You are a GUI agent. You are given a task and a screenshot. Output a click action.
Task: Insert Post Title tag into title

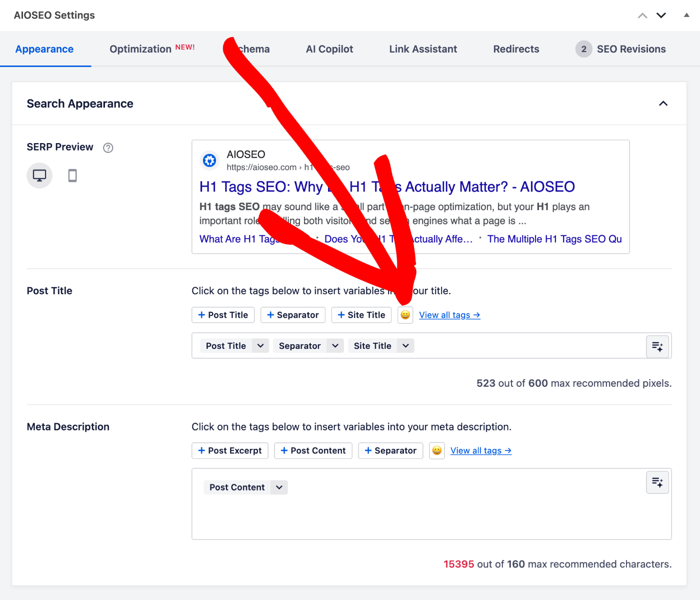tap(223, 315)
